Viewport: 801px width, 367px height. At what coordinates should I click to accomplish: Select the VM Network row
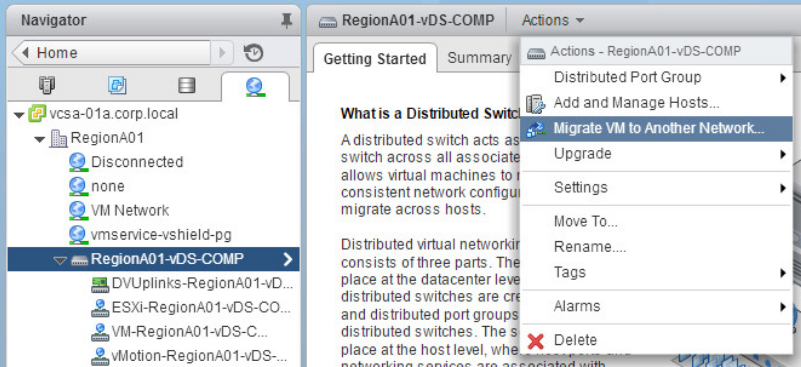click(153, 211)
